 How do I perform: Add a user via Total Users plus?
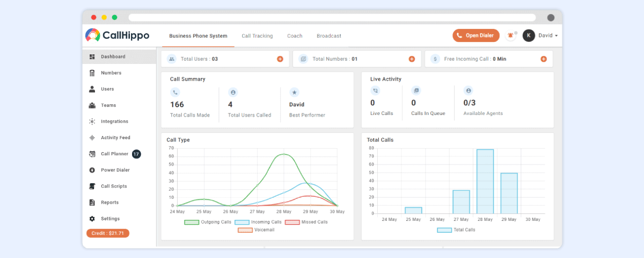pos(280,59)
